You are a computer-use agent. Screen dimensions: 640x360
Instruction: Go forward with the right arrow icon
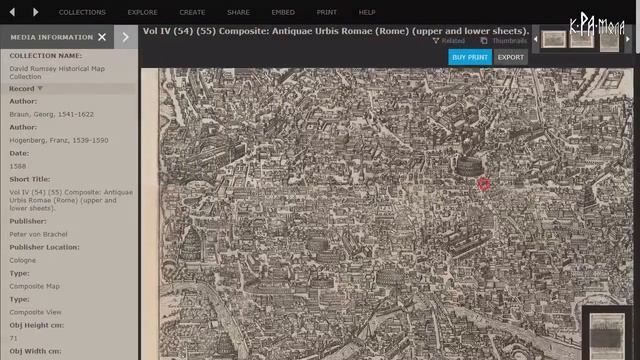pos(36,12)
